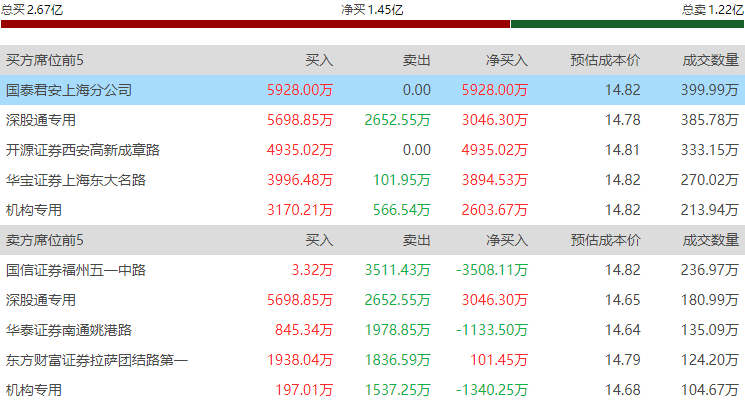Click the 1537.25万 sell amount
The width and height of the screenshot is (745, 403).
pyautogui.click(x=397, y=390)
